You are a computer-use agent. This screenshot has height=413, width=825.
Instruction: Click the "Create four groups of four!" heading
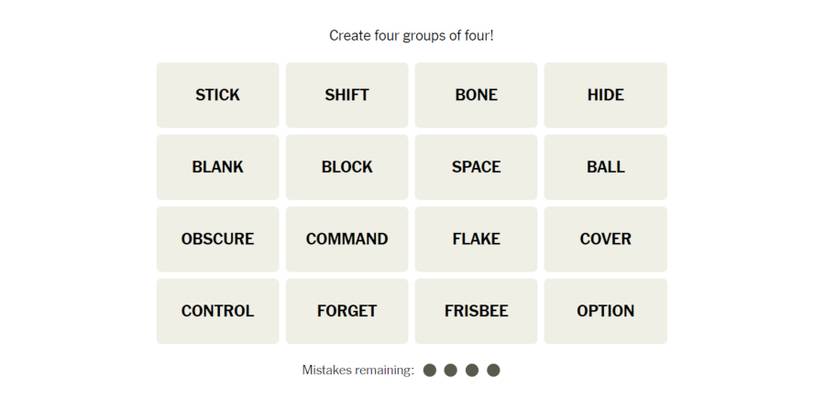click(x=412, y=36)
